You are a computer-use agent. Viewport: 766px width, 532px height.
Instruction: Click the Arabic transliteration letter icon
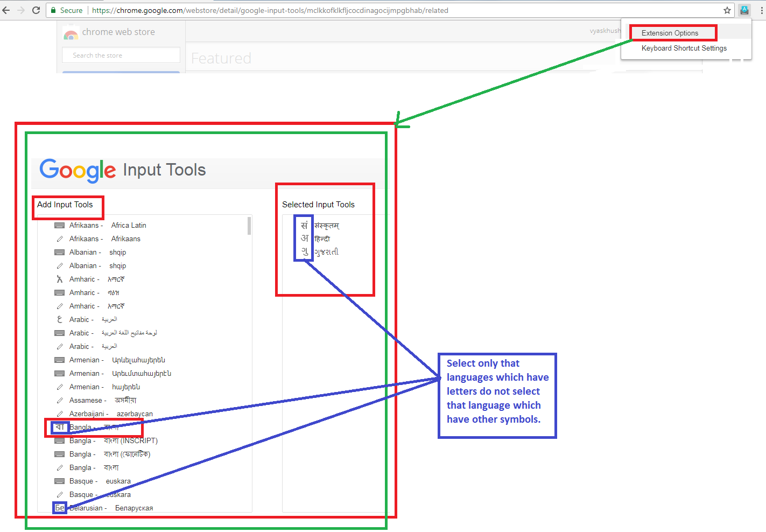(x=60, y=320)
